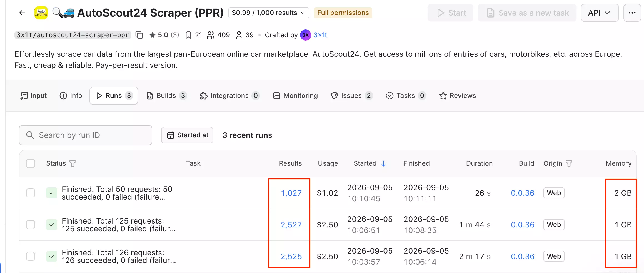Click the '3 recent runs' label

click(247, 135)
